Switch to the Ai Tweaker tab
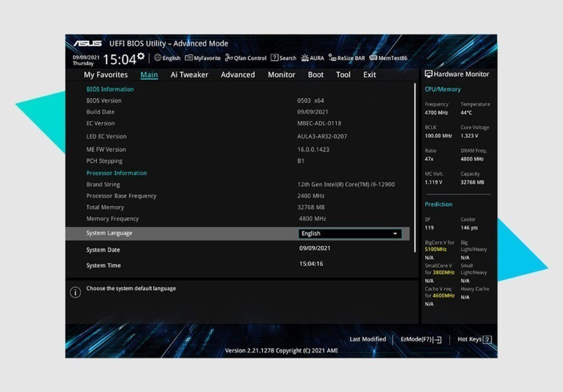563x392 pixels. click(x=189, y=74)
